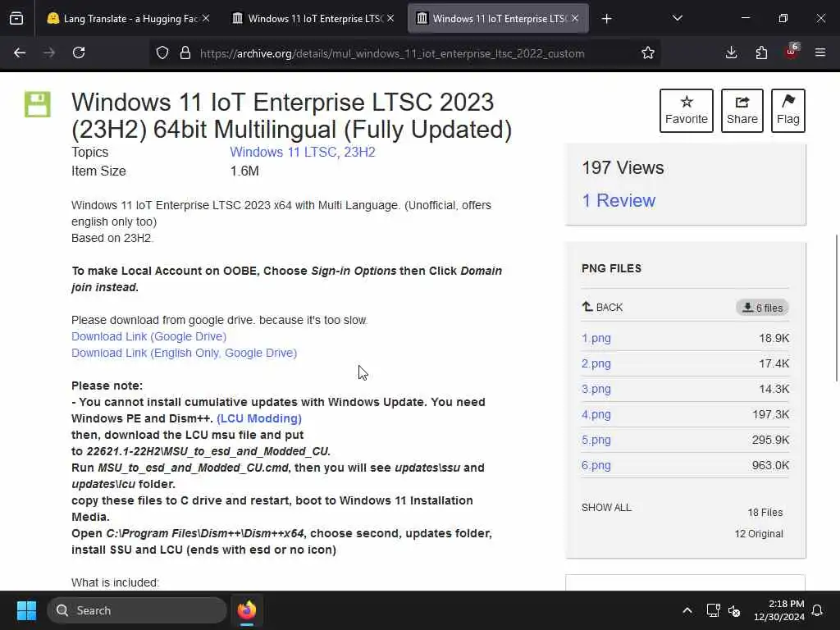Screen dimensions: 840x630
Task: Bookmark this page with the star
Action: [x=648, y=52]
